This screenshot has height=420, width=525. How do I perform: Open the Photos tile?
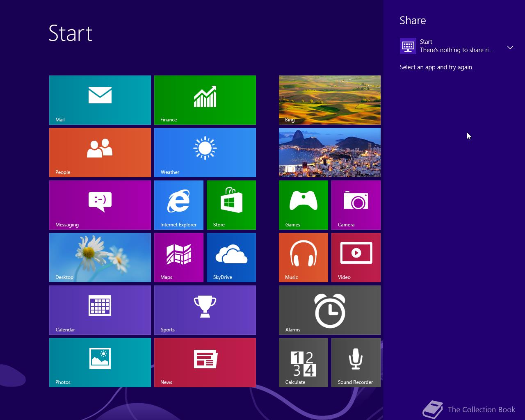click(x=100, y=363)
